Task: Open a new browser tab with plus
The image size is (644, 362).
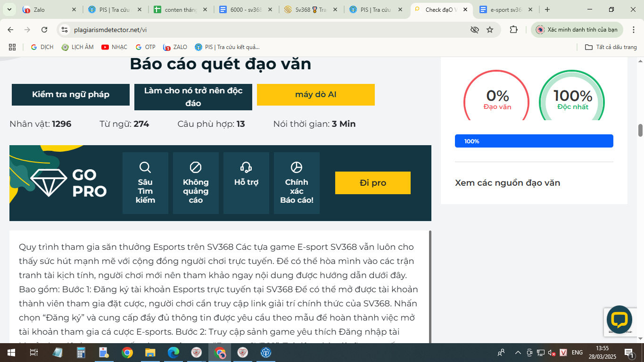Action: pyautogui.click(x=547, y=9)
